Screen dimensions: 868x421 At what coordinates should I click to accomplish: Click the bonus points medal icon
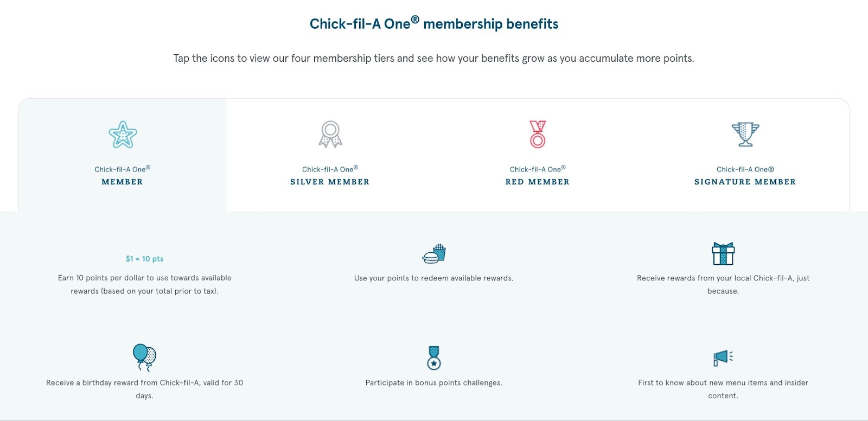434,358
